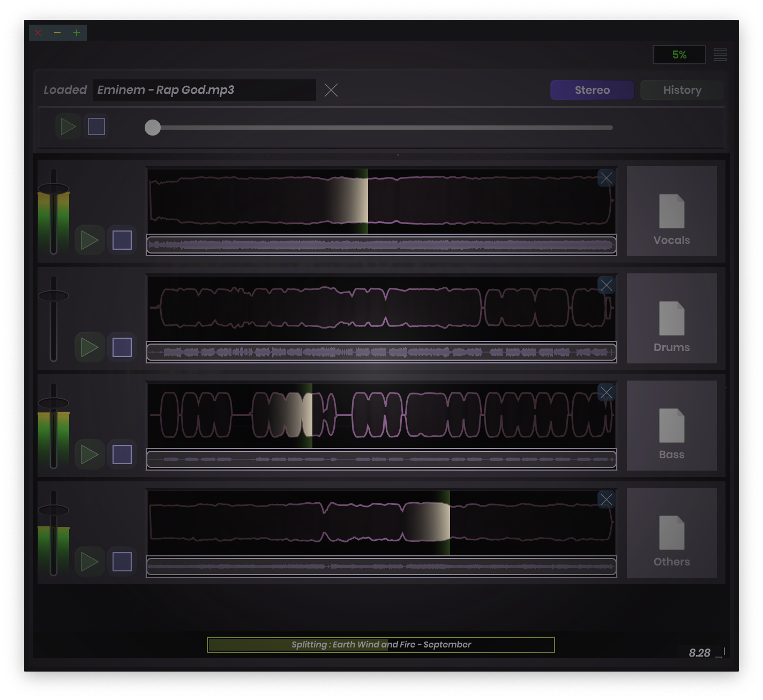Click the loaded filename field
The height and width of the screenshot is (700, 763).
204,90
